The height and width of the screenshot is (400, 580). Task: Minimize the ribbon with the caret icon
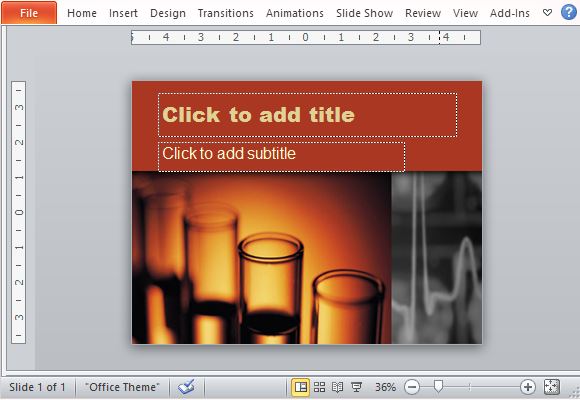547,13
